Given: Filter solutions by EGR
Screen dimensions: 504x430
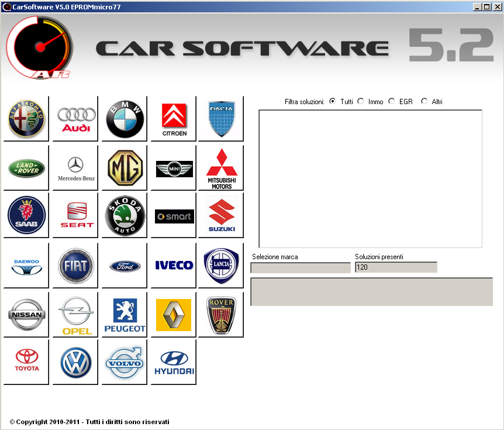Looking at the screenshot, I should [x=392, y=101].
